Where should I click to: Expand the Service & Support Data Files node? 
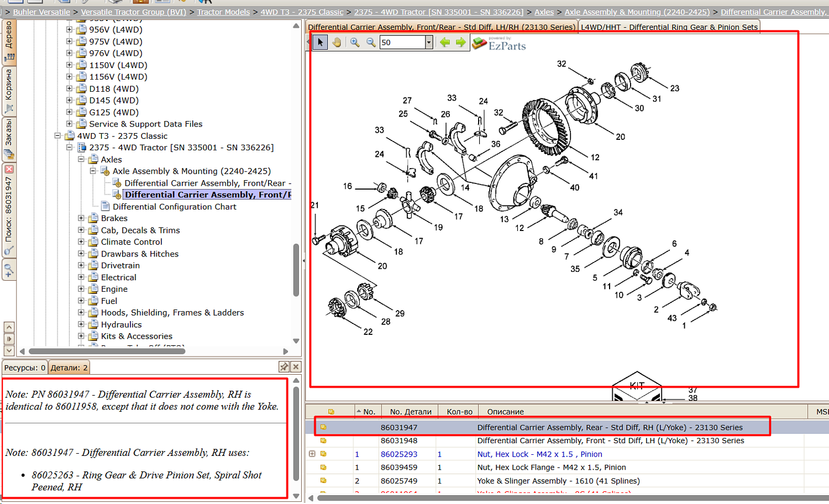point(69,124)
